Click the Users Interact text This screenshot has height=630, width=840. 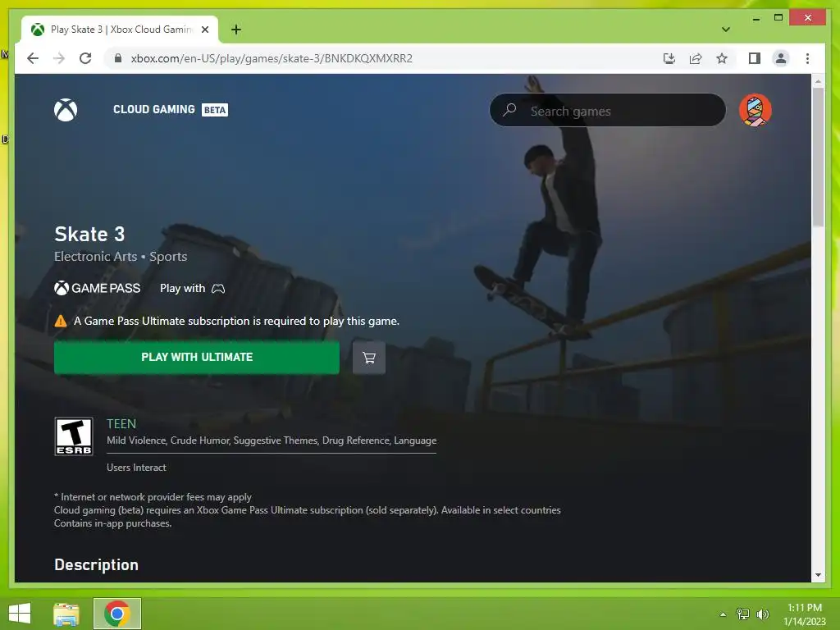tap(136, 467)
